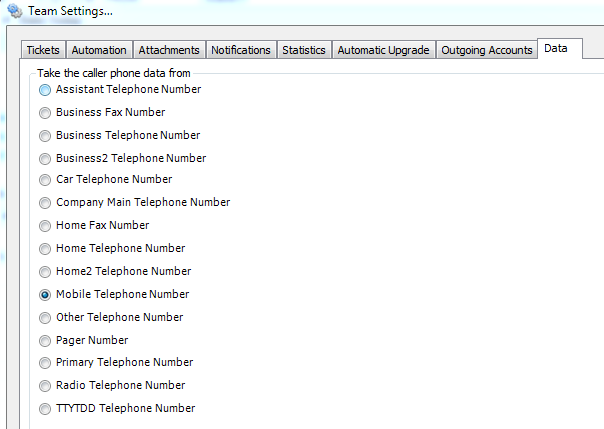Image resolution: width=604 pixels, height=429 pixels.
Task: Select Pager Number radio option
Action: pos(45,341)
